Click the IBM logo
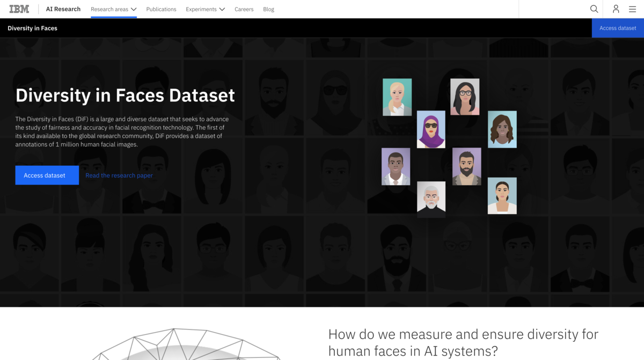Screen dimensions: 644x360 [x=19, y=9]
